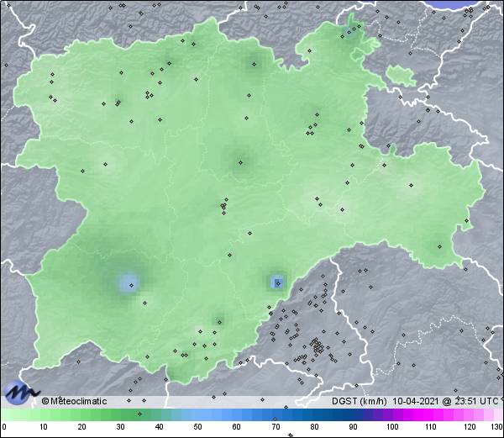The image size is (504, 438).
Task: Click the scale label 110
Action: 431,427
